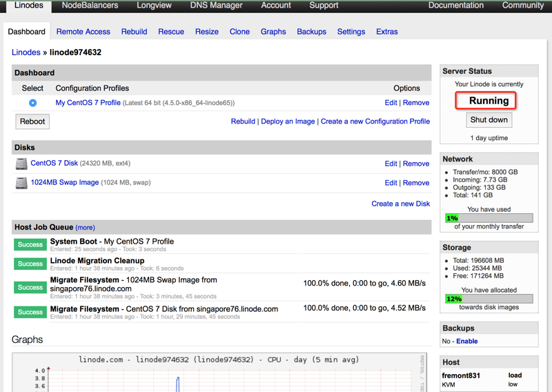This screenshot has width=552, height=392.
Task: Edit the CentOS 7 Disk
Action: [391, 164]
